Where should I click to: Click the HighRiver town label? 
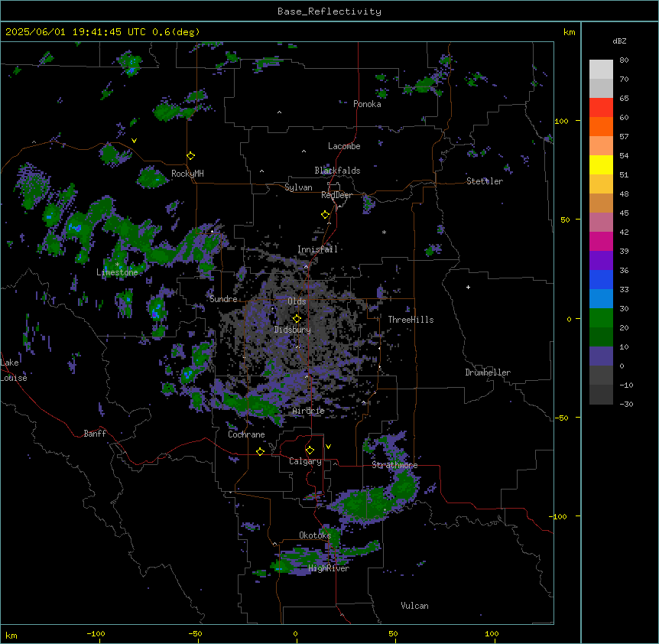(x=329, y=568)
